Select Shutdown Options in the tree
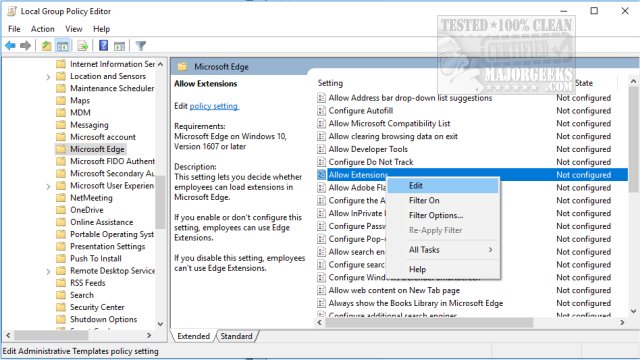This screenshot has height=360, width=640. tap(103, 319)
